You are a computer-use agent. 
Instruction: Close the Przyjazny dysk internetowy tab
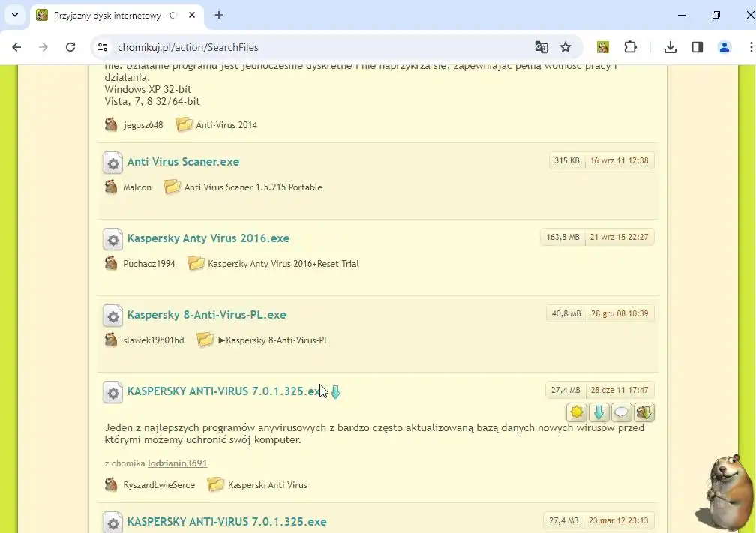point(192,16)
